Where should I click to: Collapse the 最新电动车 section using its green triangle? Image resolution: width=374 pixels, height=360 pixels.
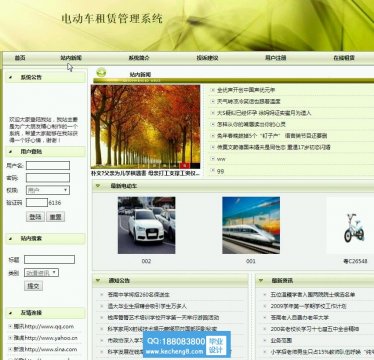coord(98,186)
